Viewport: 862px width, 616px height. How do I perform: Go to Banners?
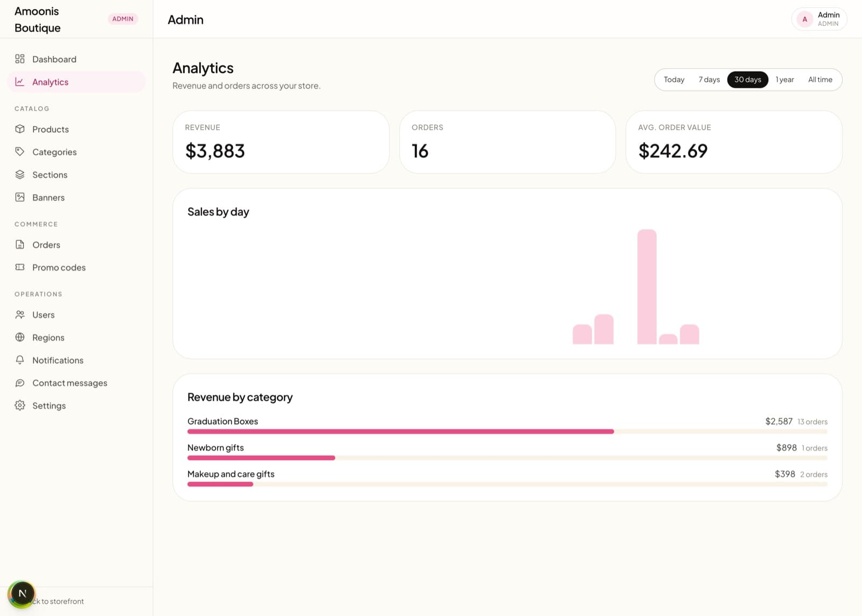pos(77,197)
